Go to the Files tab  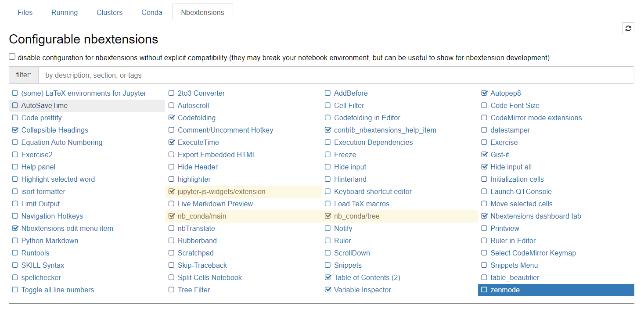[25, 12]
